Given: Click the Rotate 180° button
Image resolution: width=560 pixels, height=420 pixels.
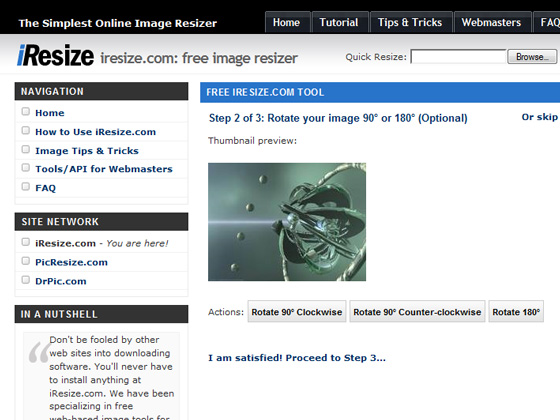Looking at the screenshot, I should [x=516, y=312].
